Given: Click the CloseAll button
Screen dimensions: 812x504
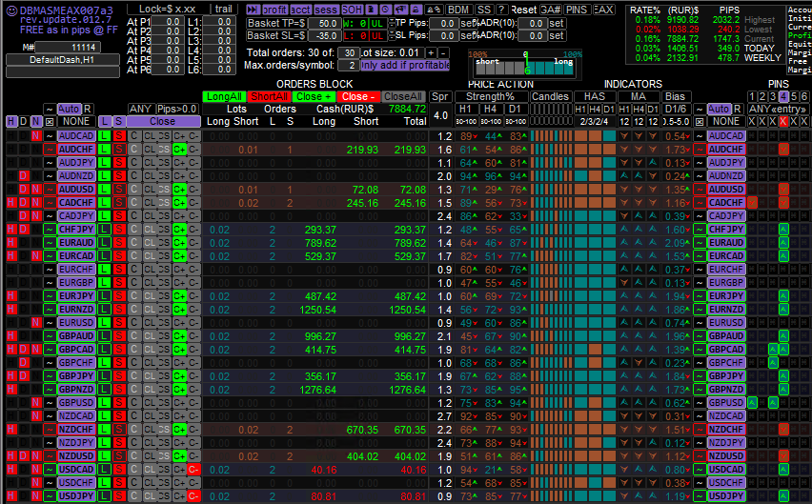Looking at the screenshot, I should click(x=403, y=96).
